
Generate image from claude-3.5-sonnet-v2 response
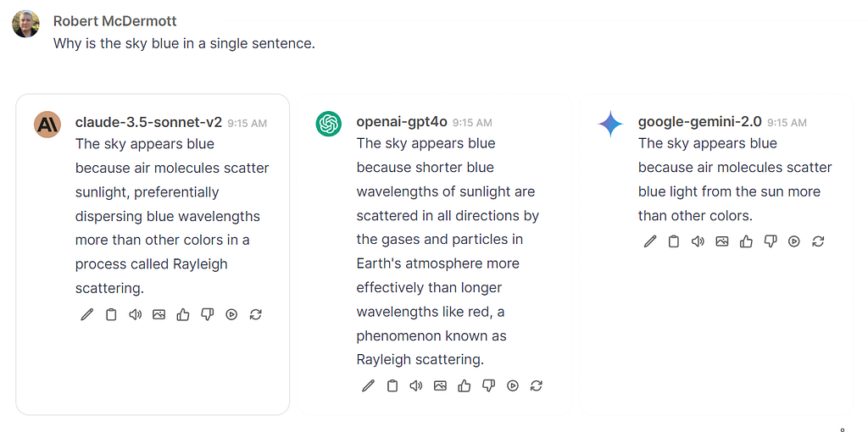(x=159, y=315)
